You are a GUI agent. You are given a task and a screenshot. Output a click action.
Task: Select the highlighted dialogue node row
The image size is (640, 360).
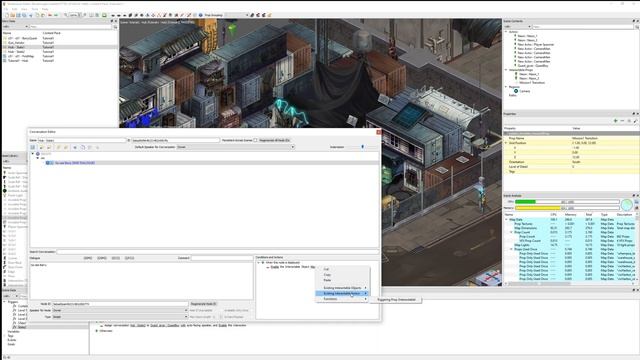click(204, 163)
